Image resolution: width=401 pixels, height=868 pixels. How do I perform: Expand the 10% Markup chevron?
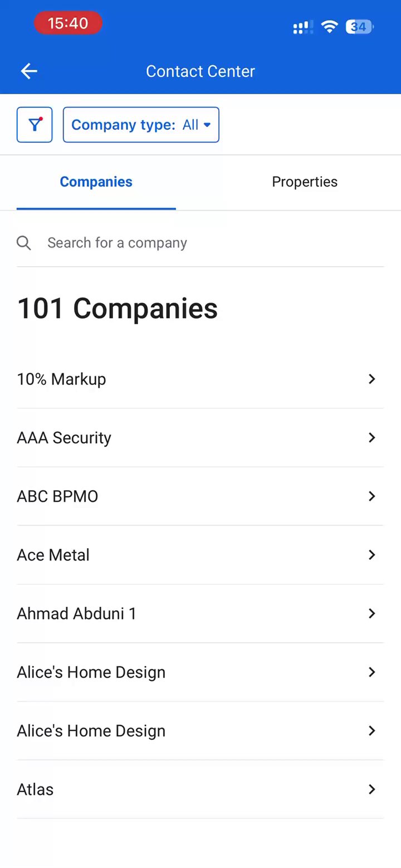[x=372, y=379]
